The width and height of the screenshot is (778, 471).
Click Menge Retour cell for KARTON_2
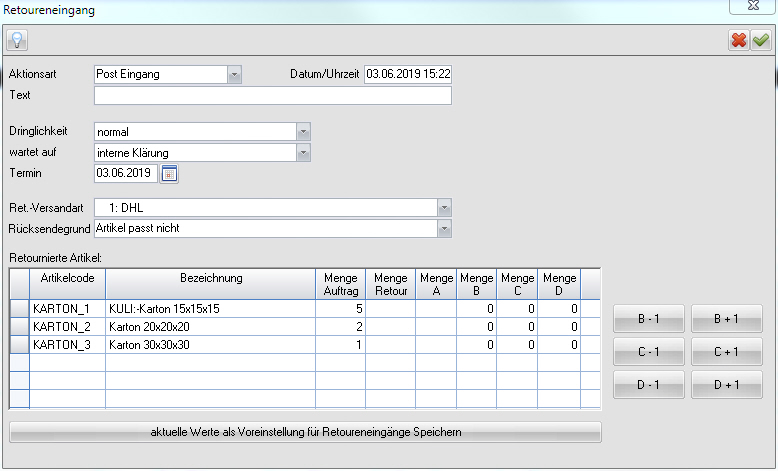[x=391, y=327]
